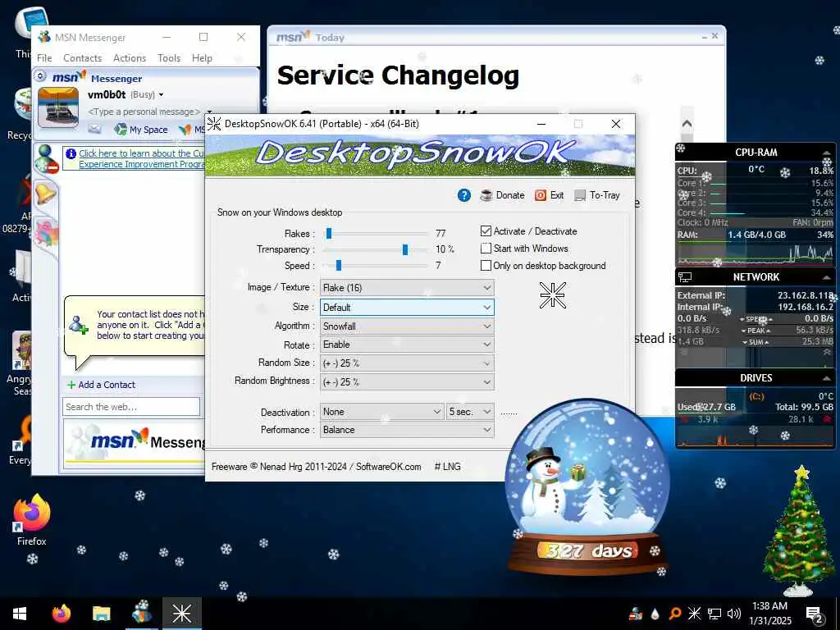This screenshot has width=840, height=630.
Task: Open Tools menu in MSN Messenger
Action: coord(169,58)
